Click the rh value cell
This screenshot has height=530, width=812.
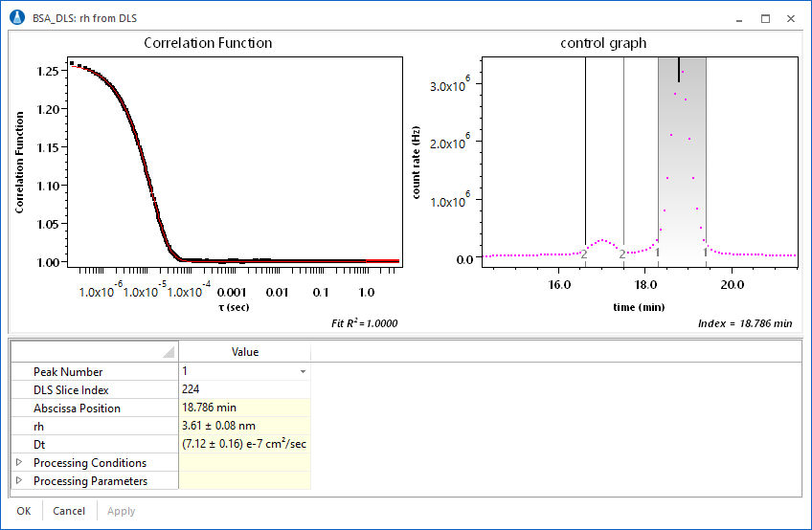[245, 426]
